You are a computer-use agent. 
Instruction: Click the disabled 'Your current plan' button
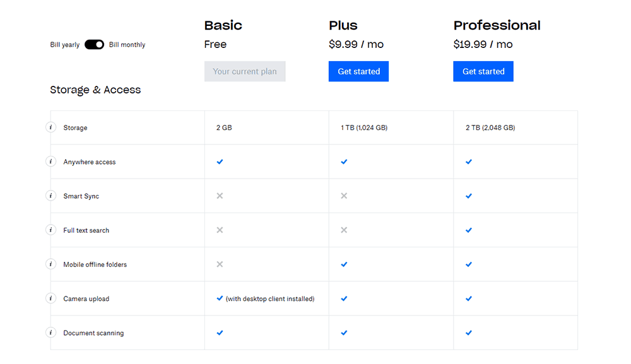pos(245,71)
